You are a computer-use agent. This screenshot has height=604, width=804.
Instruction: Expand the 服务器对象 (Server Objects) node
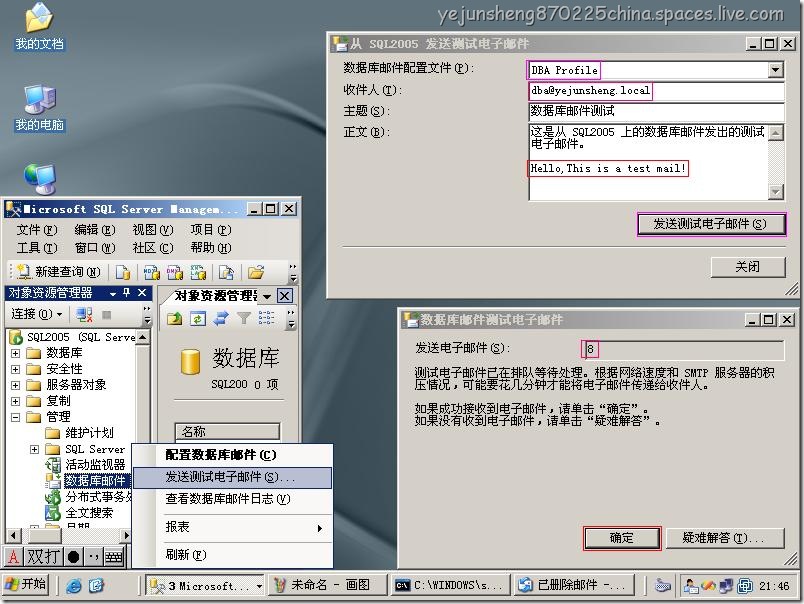point(15,385)
